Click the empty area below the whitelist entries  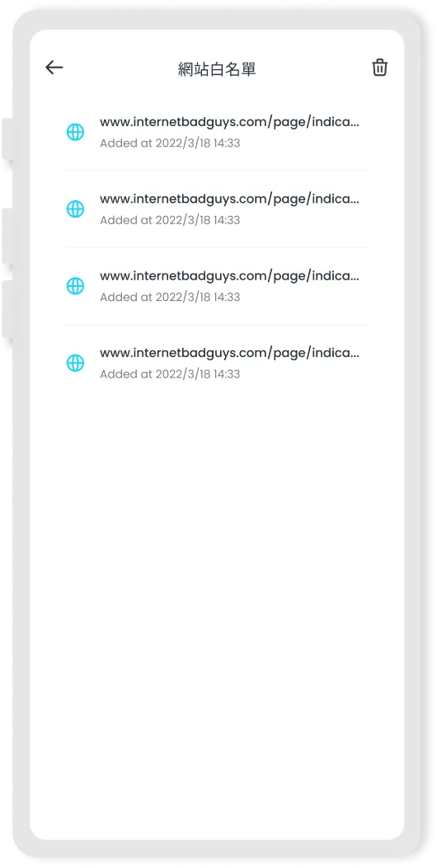pos(217,609)
